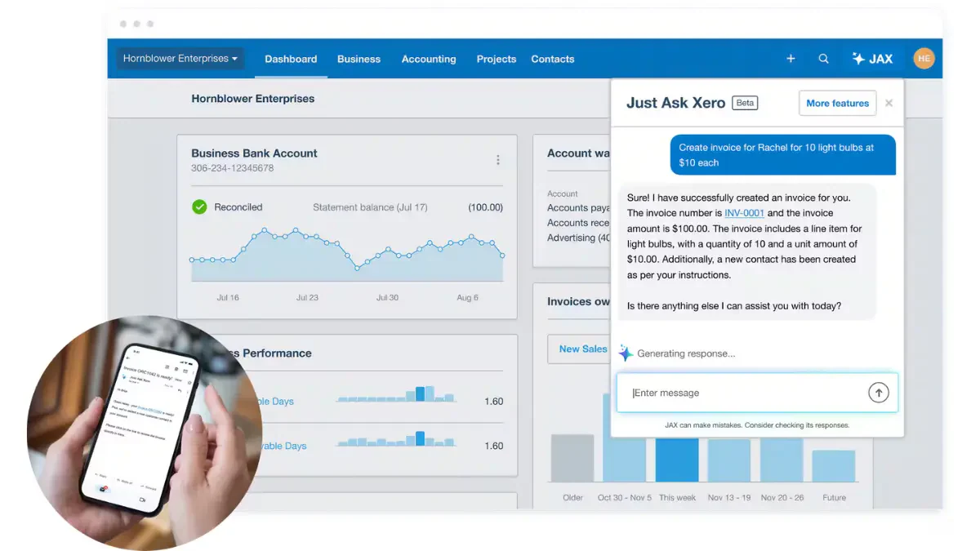Open the JAX assistant button

[x=872, y=59]
